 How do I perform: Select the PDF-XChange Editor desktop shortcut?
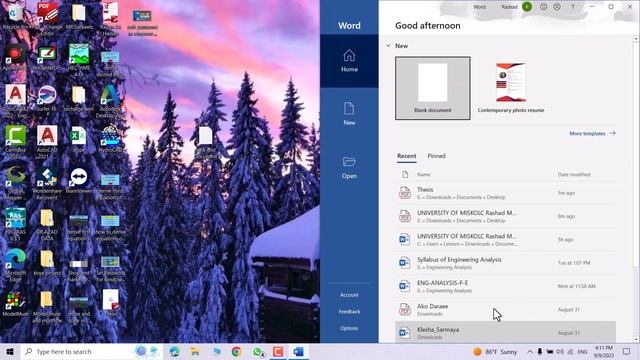pos(47,17)
